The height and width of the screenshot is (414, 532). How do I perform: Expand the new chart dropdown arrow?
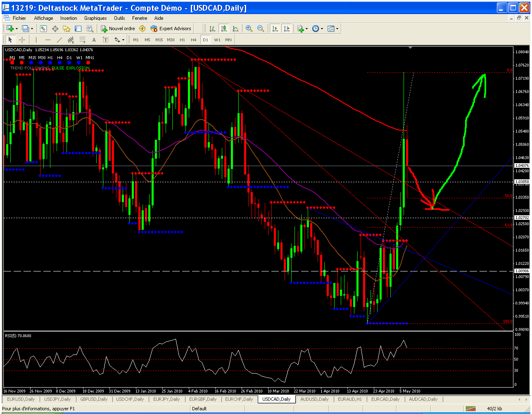[17, 29]
